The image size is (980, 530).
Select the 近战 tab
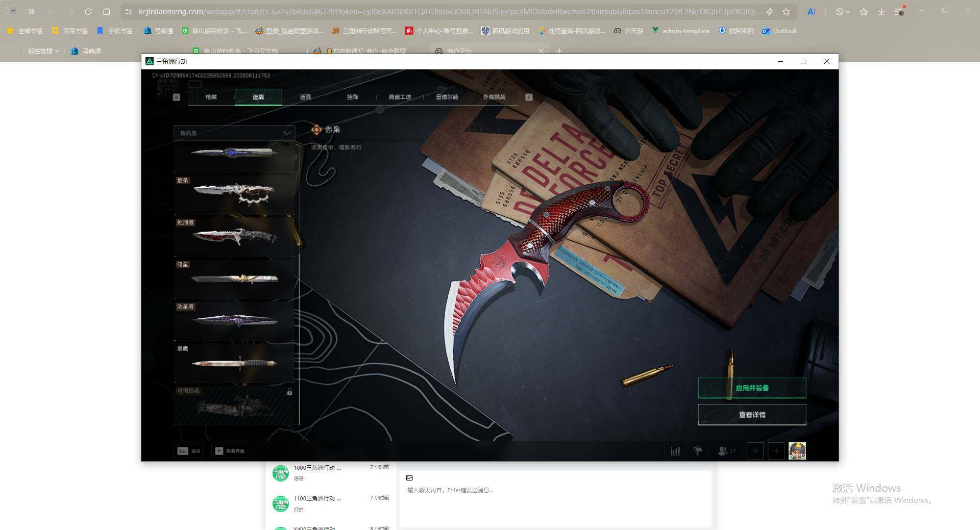coord(258,97)
